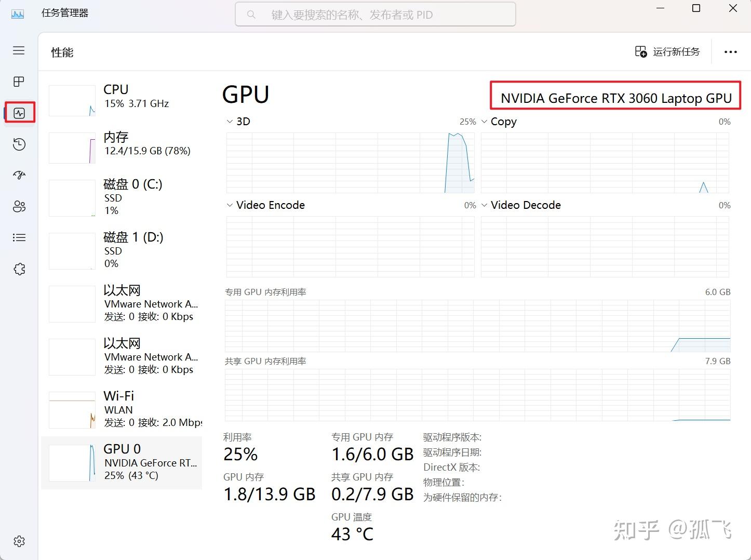Open the Startup apps page icon

click(19, 175)
